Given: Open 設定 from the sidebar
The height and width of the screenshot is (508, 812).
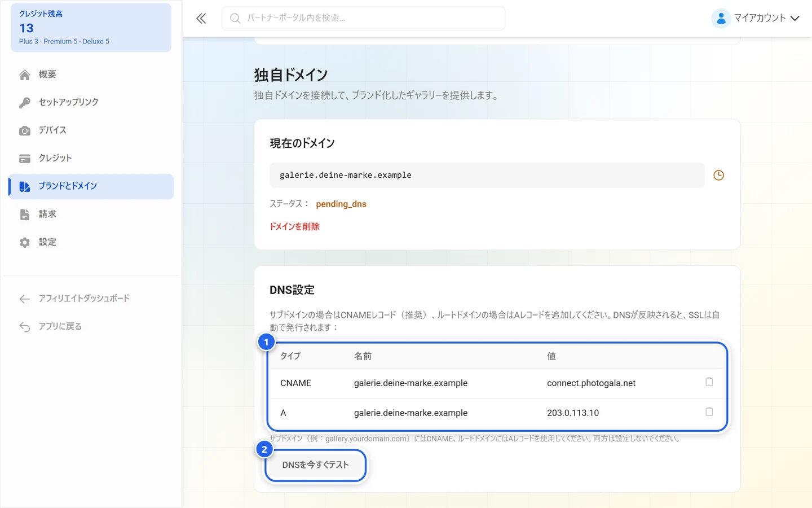Looking at the screenshot, I should click(91, 242).
